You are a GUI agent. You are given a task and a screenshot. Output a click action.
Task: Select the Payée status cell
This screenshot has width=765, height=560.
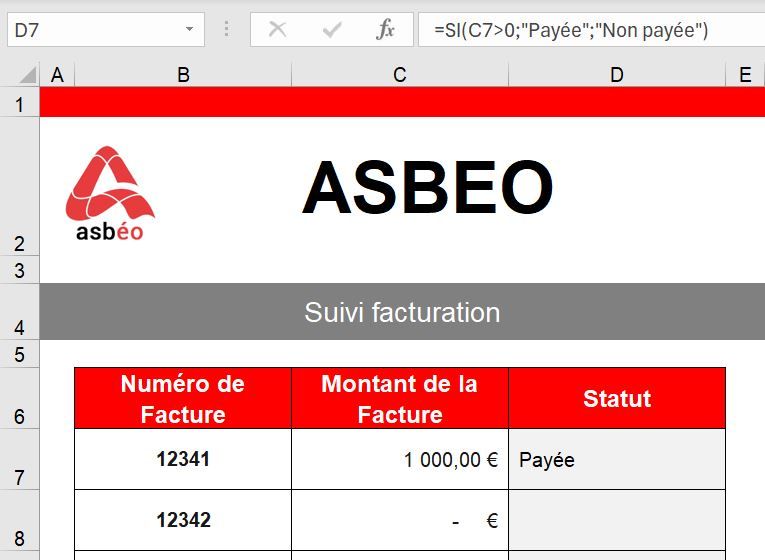click(x=617, y=459)
